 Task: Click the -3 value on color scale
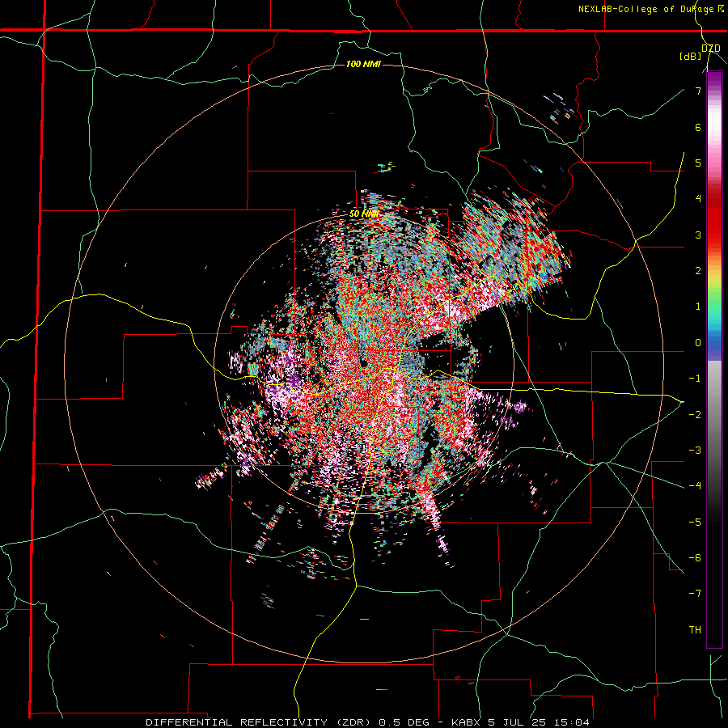[x=695, y=450]
